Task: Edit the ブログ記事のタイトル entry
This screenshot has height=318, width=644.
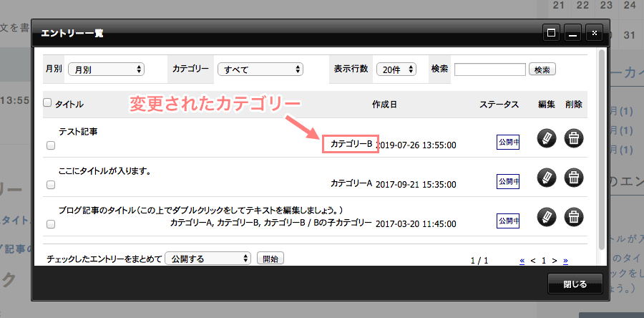Action: point(547,217)
